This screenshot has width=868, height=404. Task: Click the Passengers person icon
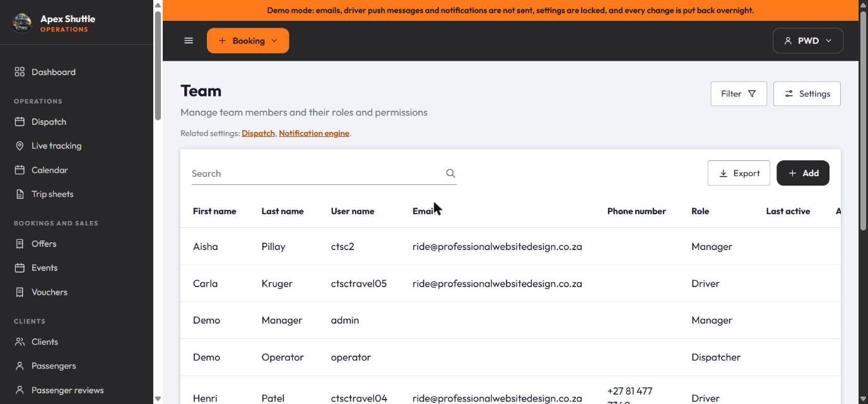tap(20, 366)
